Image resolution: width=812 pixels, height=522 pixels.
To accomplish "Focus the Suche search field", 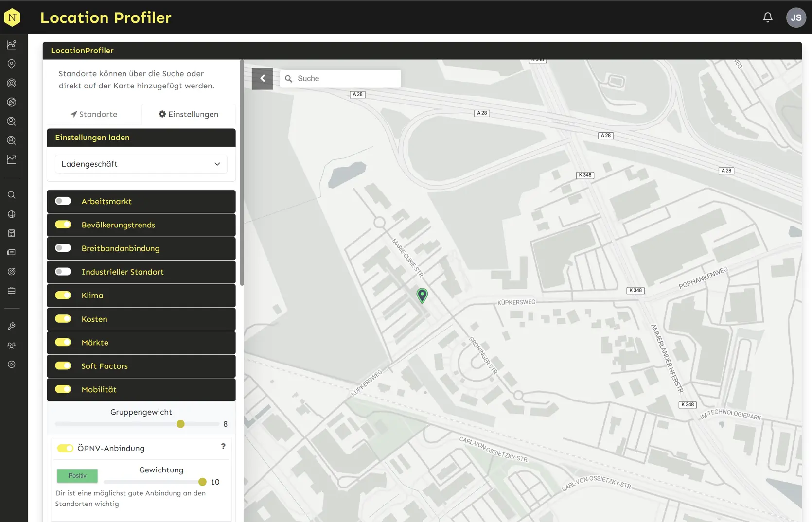I will coord(340,78).
